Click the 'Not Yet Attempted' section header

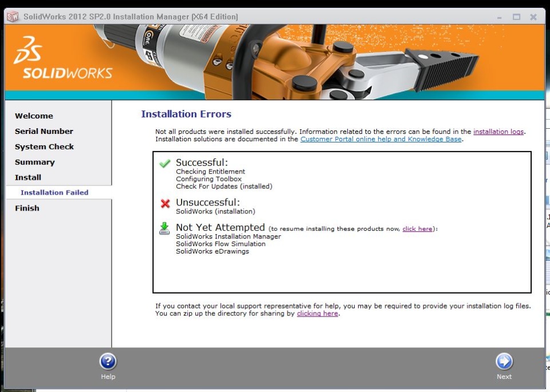coord(220,227)
